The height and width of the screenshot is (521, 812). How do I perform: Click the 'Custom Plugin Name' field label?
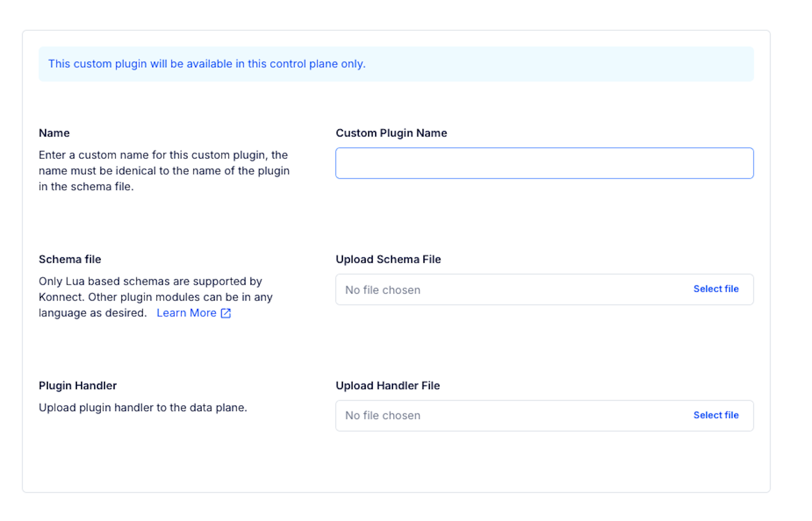tap(391, 133)
